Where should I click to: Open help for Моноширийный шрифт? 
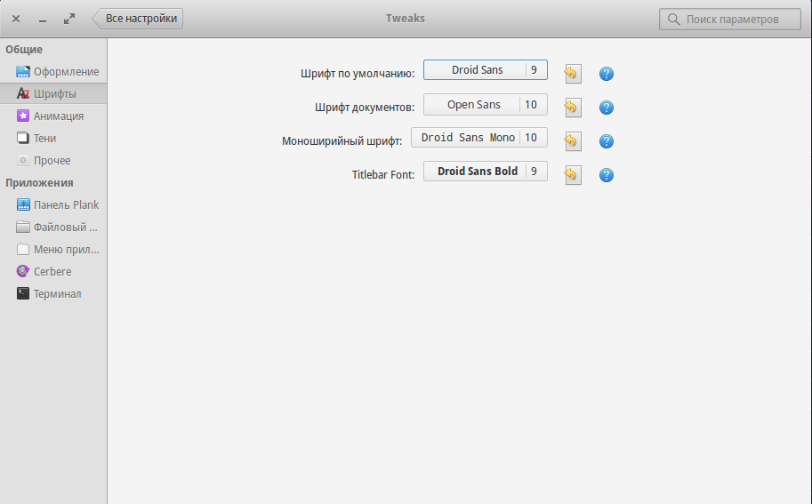[607, 140]
